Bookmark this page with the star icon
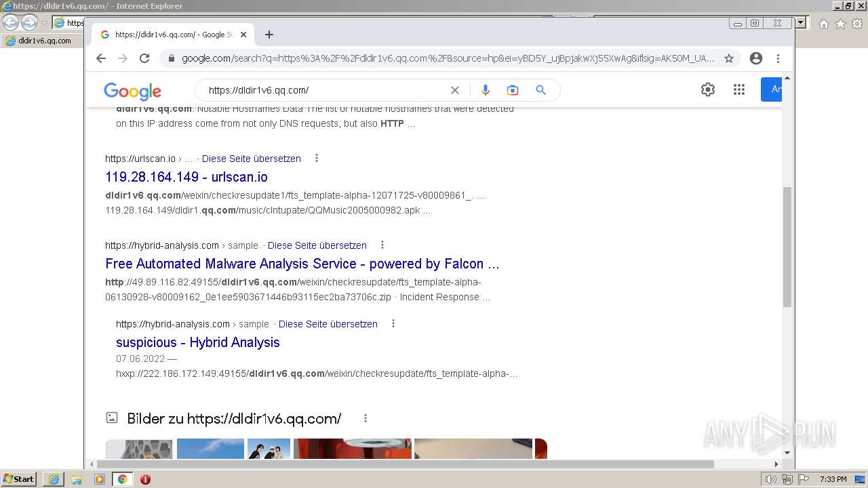This screenshot has height=488, width=868. point(729,58)
